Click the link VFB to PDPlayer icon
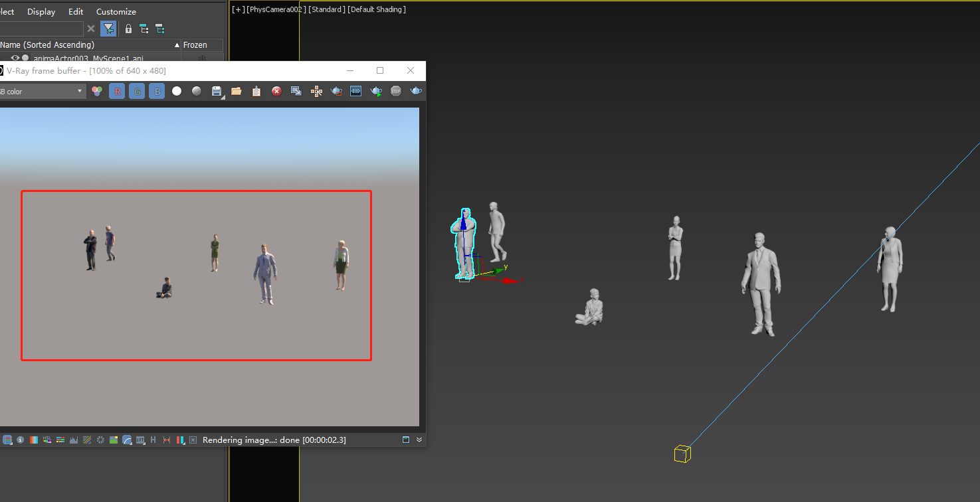The width and height of the screenshot is (980, 502). tap(356, 91)
